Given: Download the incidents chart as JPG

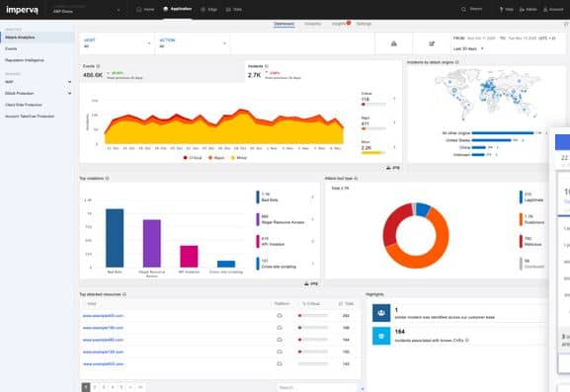Looking at the screenshot, I should pyautogui.click(x=392, y=168).
